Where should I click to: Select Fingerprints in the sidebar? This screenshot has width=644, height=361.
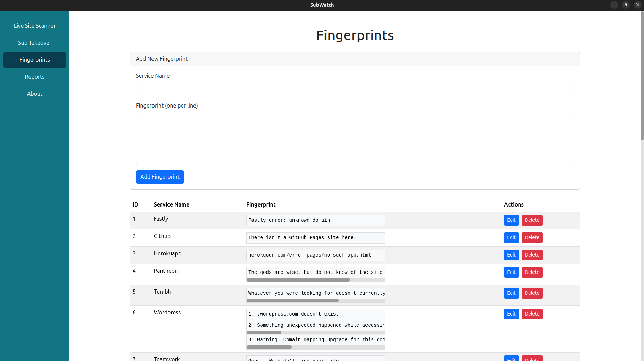tap(35, 60)
